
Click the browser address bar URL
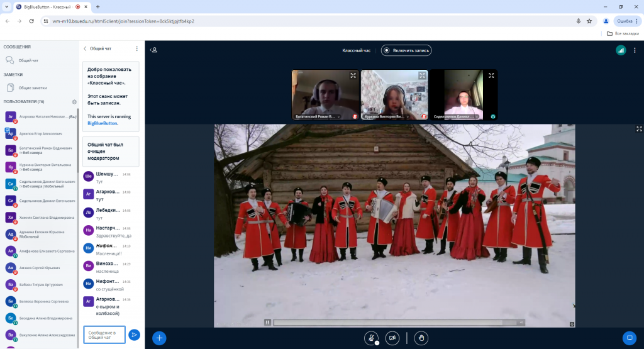click(123, 21)
